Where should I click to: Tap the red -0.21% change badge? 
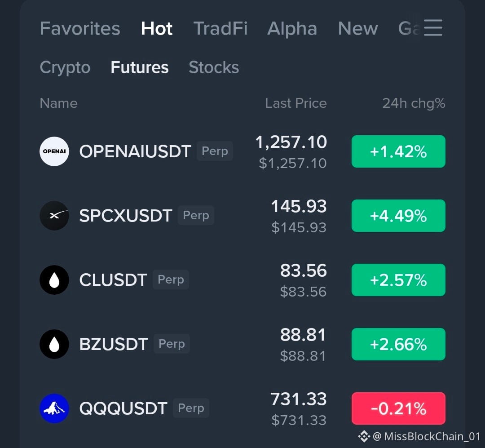tap(398, 408)
